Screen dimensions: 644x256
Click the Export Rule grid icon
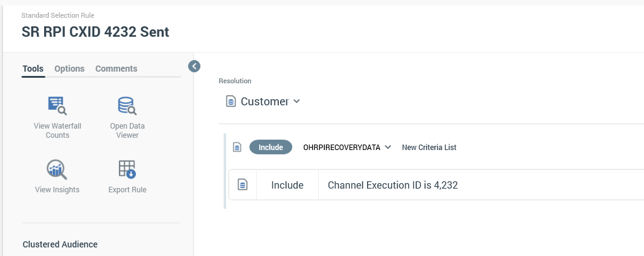tap(127, 169)
